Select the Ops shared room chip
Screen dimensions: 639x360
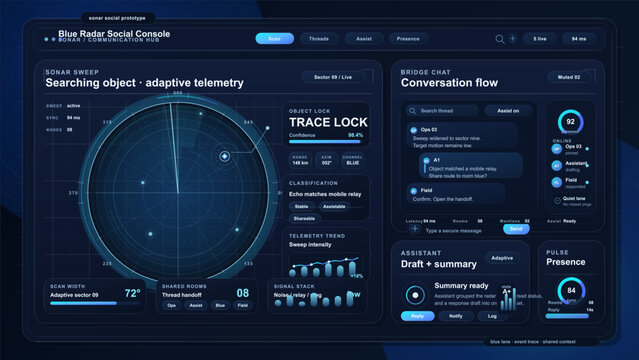[172, 305]
